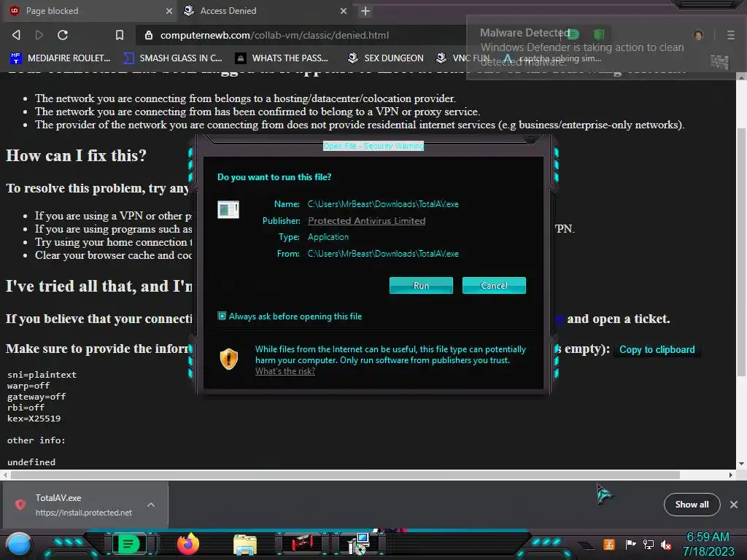The width and height of the screenshot is (747, 560).
Task: Reload the current page
Action: 63,35
